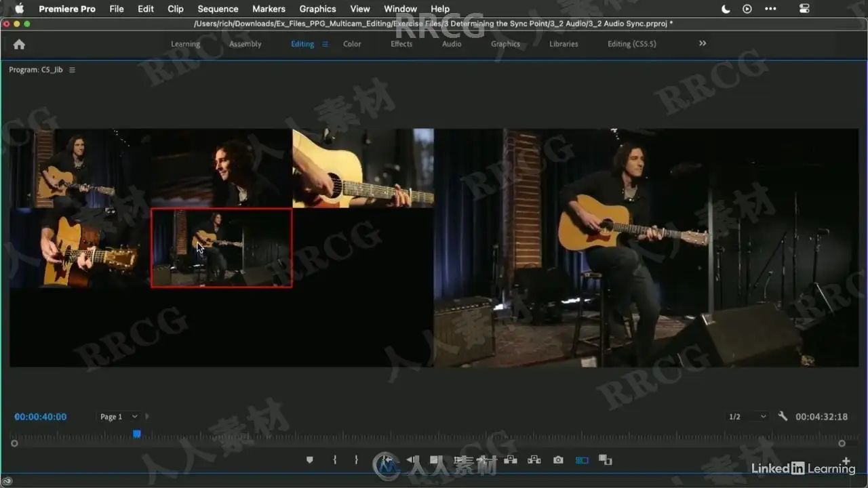Open the Program panel menu icon
Screen dimensions: 868x488
[72, 70]
